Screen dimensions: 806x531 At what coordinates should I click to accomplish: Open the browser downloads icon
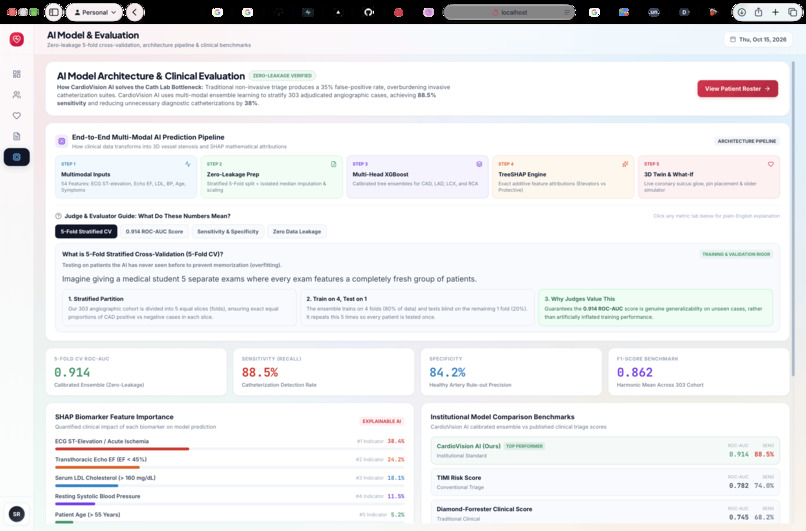click(742, 12)
